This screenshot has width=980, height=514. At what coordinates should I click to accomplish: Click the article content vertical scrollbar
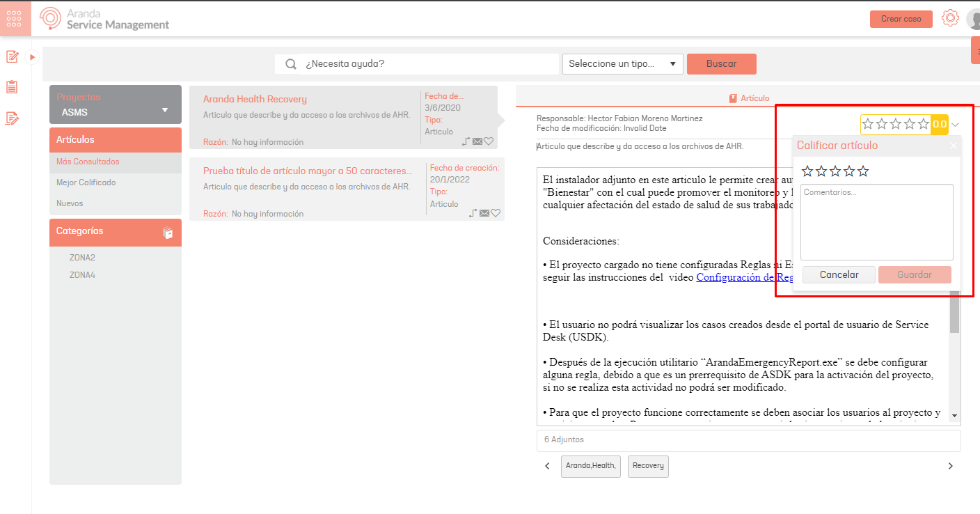[x=954, y=313]
